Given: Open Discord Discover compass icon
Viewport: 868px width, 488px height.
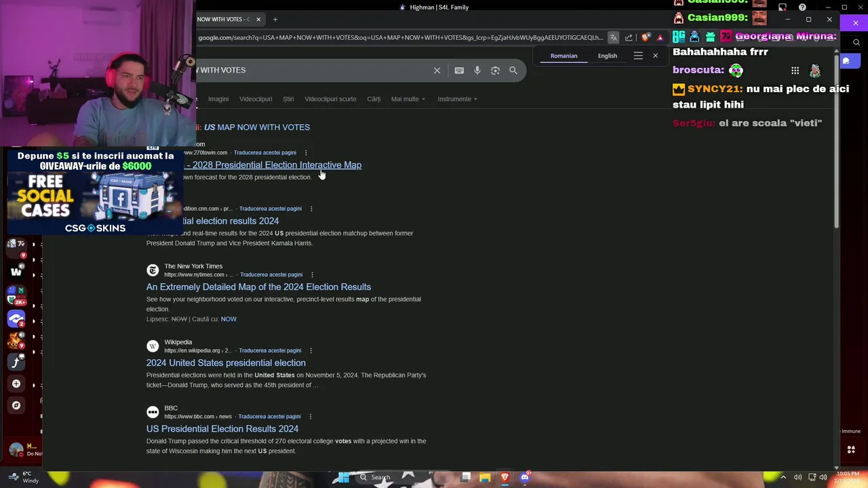Looking at the screenshot, I should pyautogui.click(x=16, y=405).
